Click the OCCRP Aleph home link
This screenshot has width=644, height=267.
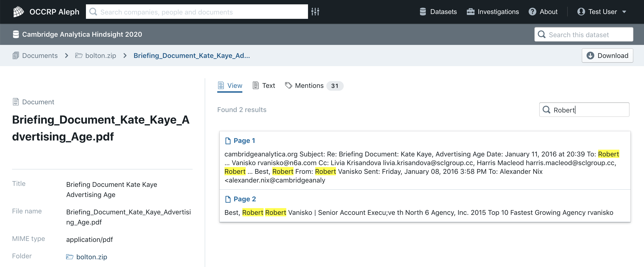tap(46, 12)
